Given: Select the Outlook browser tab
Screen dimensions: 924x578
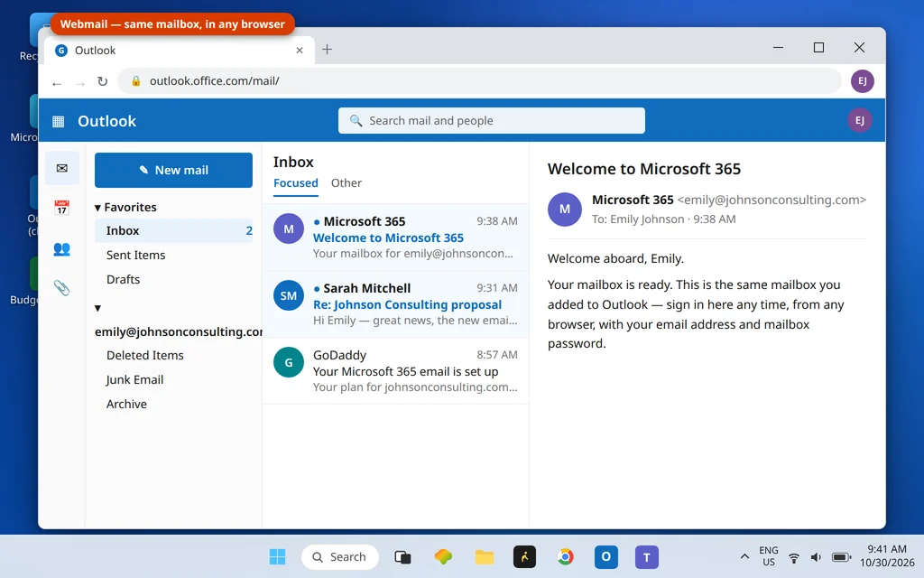Looking at the screenshot, I should [x=180, y=51].
